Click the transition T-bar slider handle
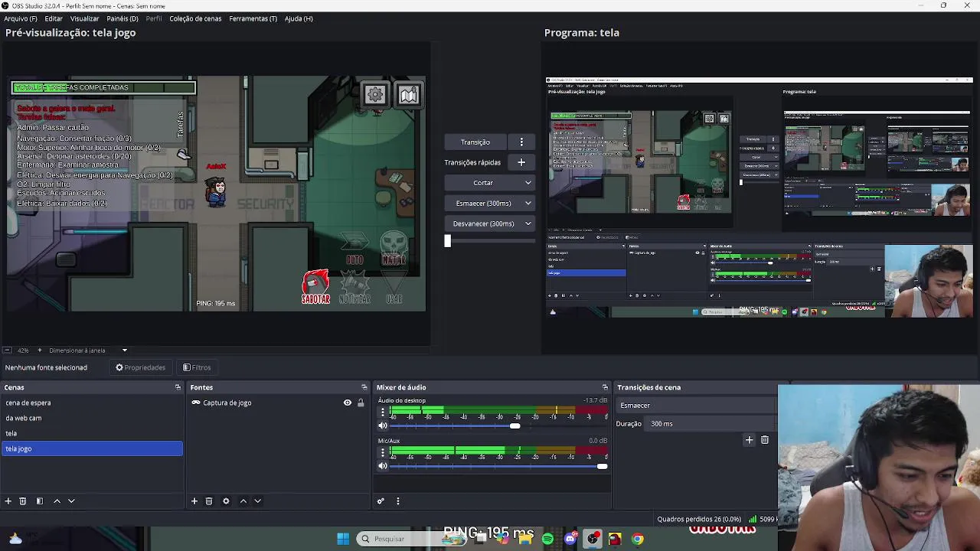 (x=448, y=240)
